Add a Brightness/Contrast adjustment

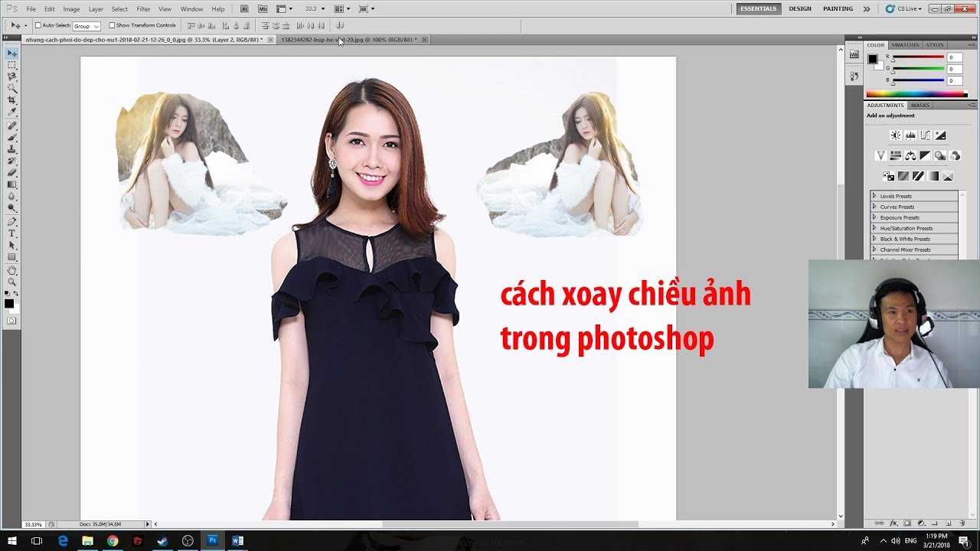click(895, 135)
